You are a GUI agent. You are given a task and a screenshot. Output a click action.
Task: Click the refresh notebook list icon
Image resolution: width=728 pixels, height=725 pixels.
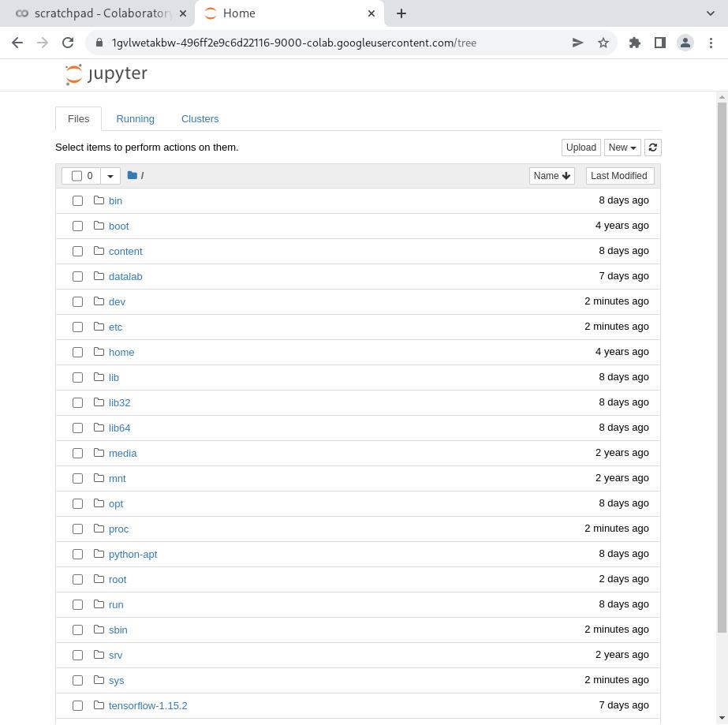(653, 148)
